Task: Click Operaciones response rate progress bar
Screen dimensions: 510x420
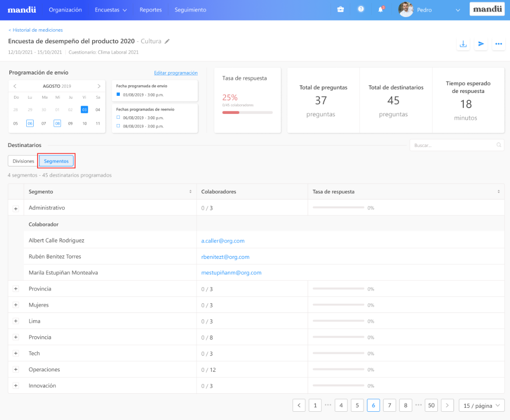Action: coord(338,369)
